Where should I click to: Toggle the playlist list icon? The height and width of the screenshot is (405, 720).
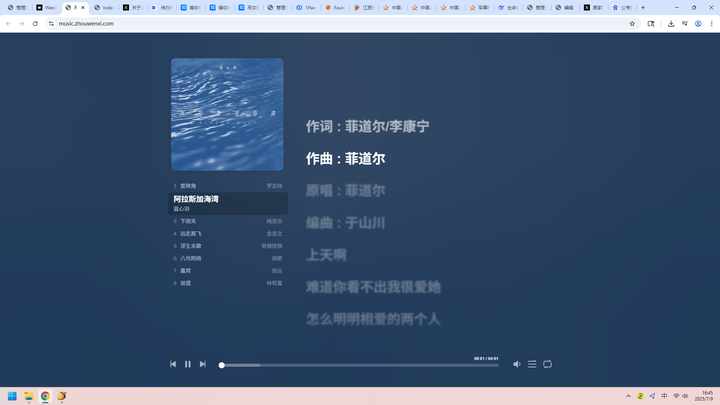click(x=532, y=364)
